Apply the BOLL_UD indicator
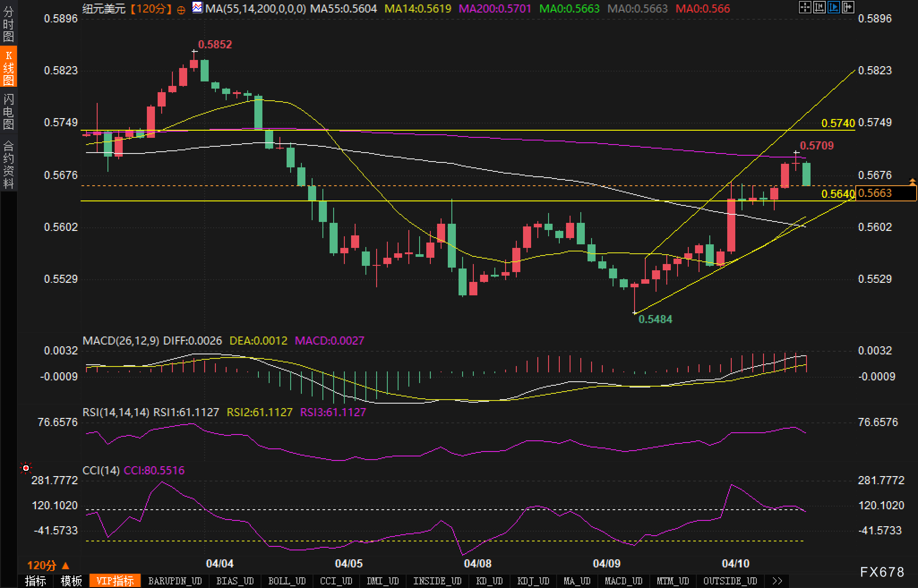Screen dimensions: 918x588 (x=287, y=581)
